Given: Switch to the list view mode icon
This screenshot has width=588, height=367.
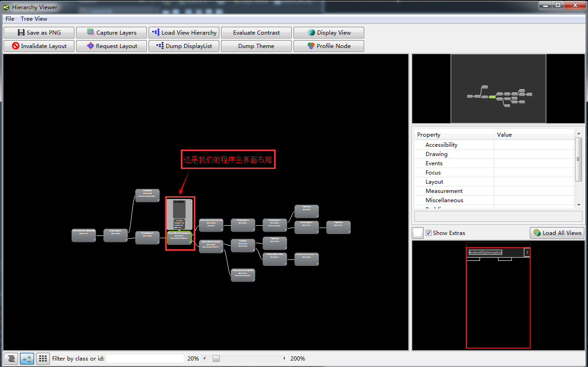Looking at the screenshot, I should click(x=12, y=359).
